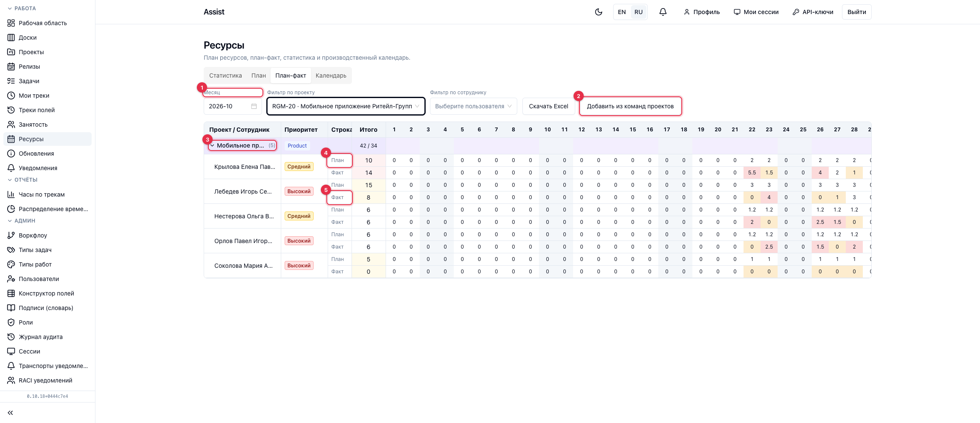Click the month input 2026-10
The height and width of the screenshot is (423, 980).
click(x=233, y=106)
